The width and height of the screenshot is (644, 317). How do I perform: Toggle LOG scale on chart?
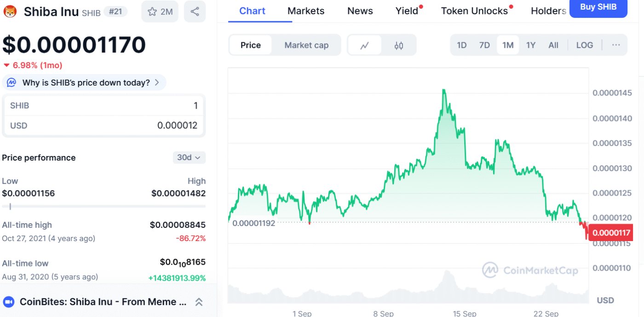point(584,45)
